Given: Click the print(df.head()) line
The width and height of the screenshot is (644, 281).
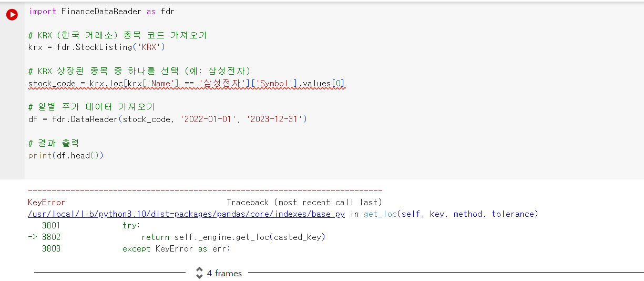Looking at the screenshot, I should coord(66,156).
